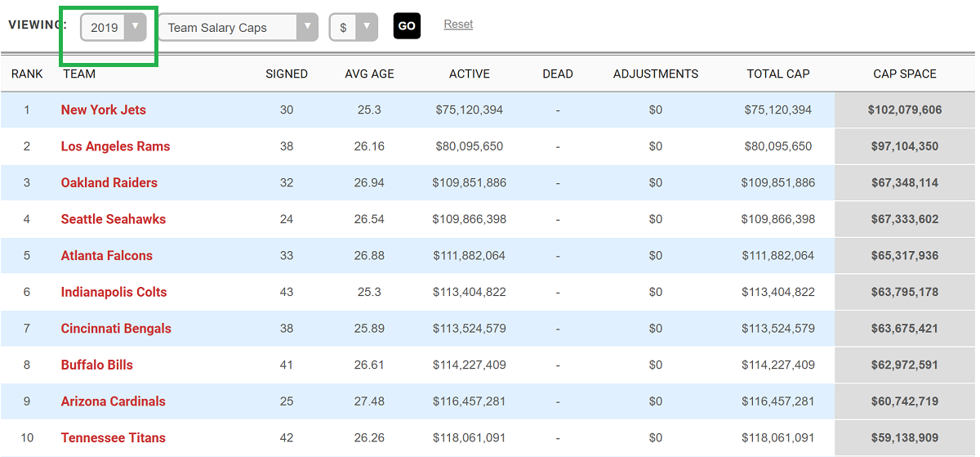Open the Atlanta Falcons team link
The height and width of the screenshot is (457, 980).
point(107,255)
